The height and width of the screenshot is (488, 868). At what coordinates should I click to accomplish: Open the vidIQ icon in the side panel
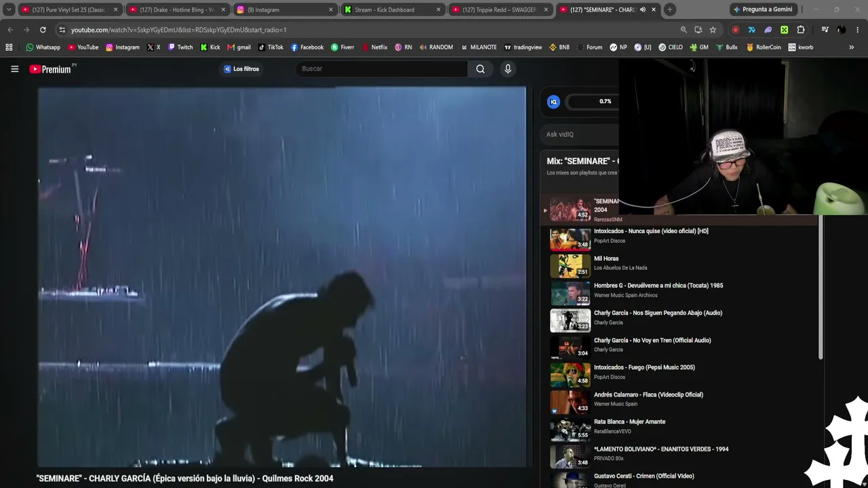pos(553,102)
